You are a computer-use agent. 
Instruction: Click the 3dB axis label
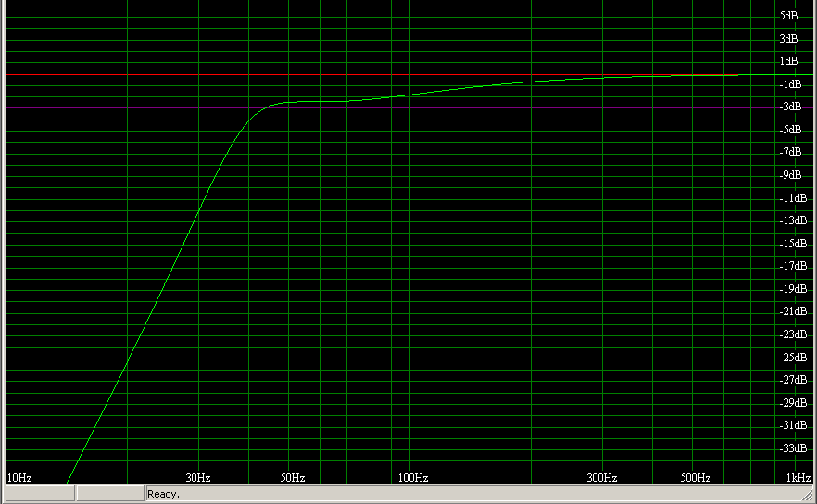pyautogui.click(x=788, y=39)
